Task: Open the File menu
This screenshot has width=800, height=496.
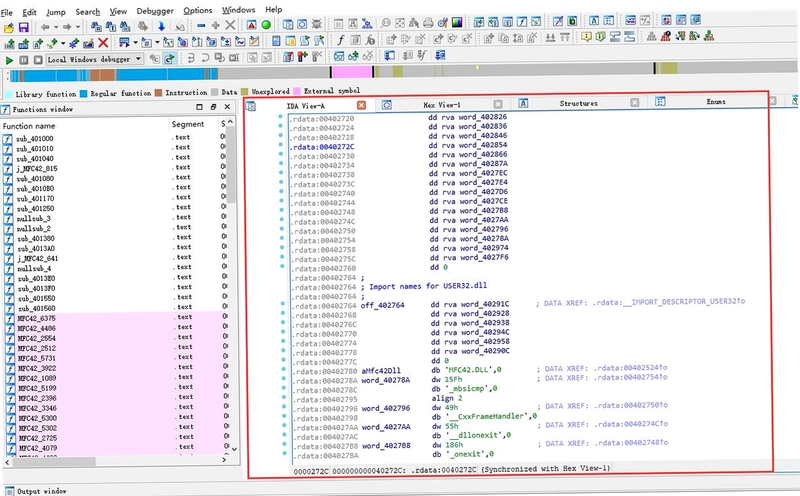Action: point(7,12)
